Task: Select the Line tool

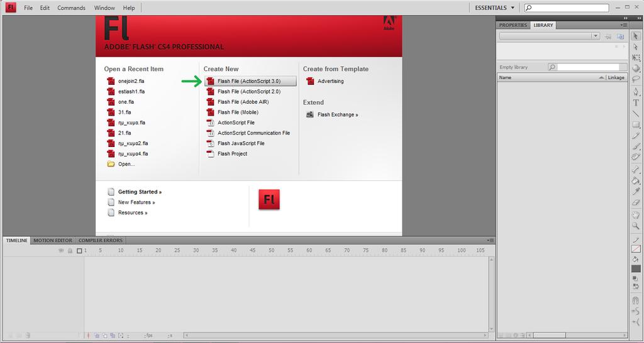Action: pos(636,114)
